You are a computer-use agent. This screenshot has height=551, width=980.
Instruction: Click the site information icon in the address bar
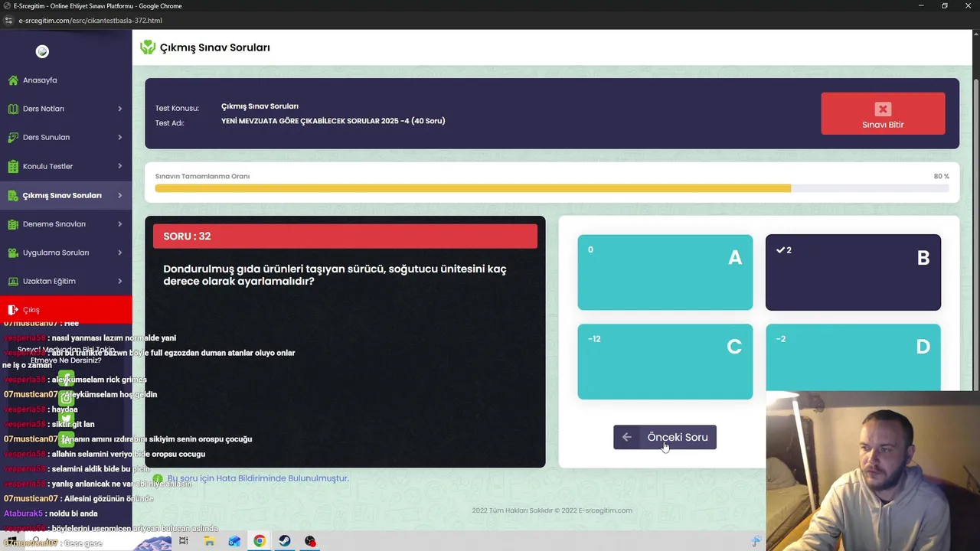coord(8,21)
